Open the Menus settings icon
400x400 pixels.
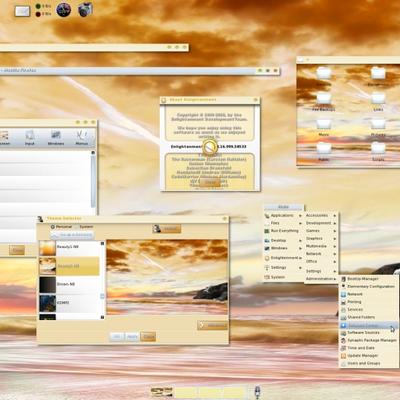tap(82, 138)
